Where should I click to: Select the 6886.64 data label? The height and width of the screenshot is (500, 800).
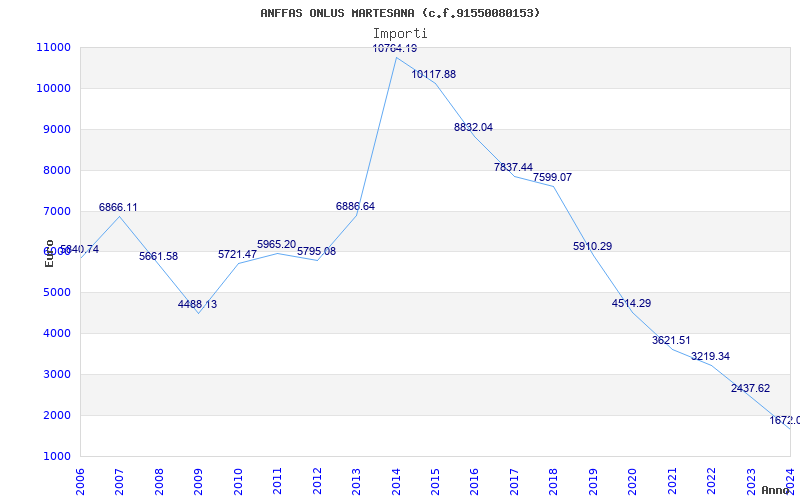pos(355,207)
